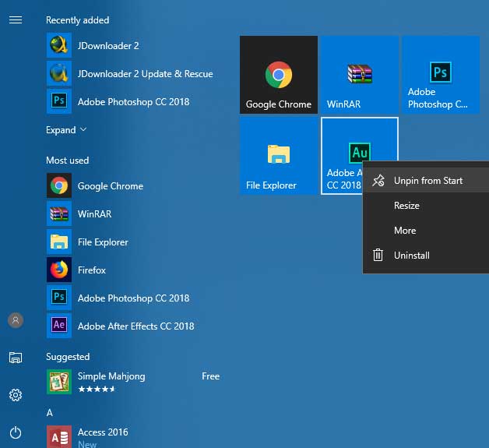Click WinRAR icon in Most used list

click(x=59, y=213)
